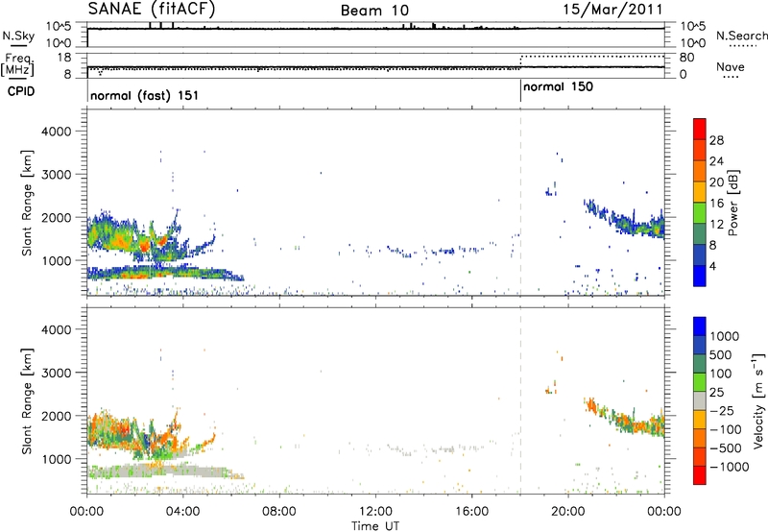Click the '04:00' time tick label
Screen dimensions: 768x532
[x=183, y=512]
